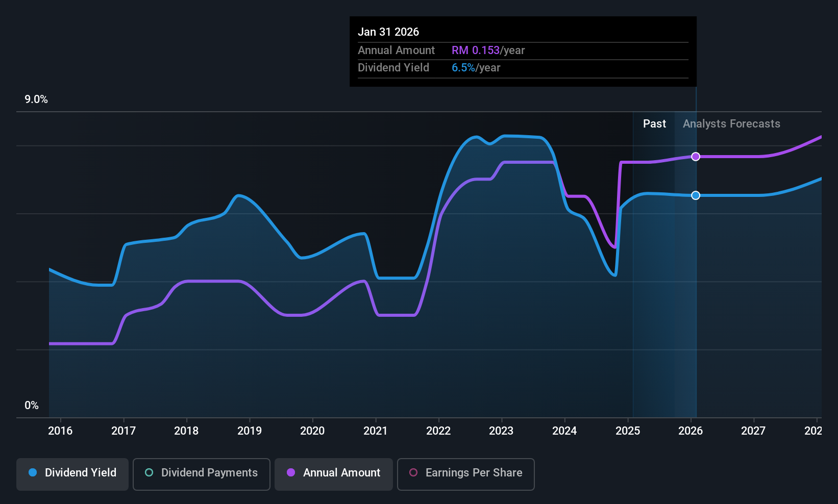The height and width of the screenshot is (504, 838).
Task: Select the blue Dividend Yield data point marker
Action: click(696, 195)
